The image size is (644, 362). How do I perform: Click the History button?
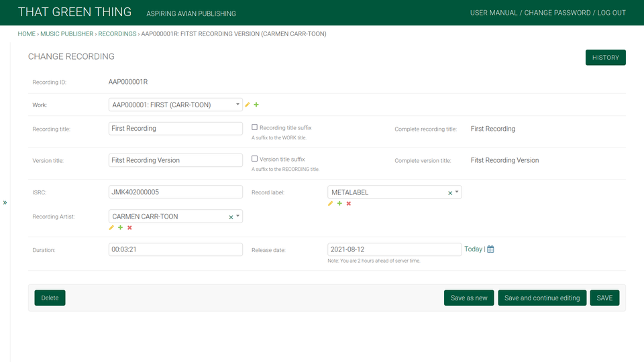click(605, 58)
